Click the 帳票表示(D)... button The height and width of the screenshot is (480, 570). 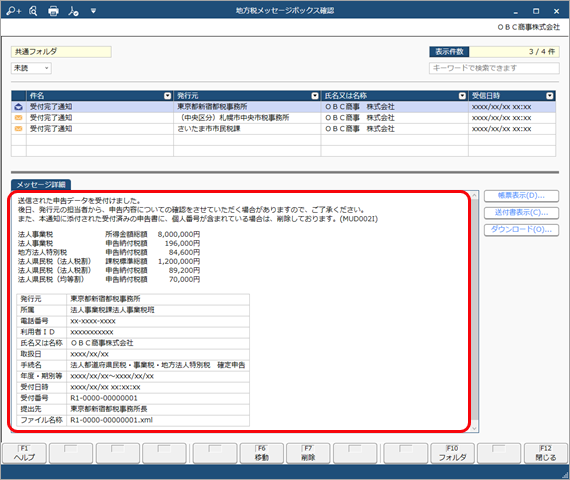(521, 196)
